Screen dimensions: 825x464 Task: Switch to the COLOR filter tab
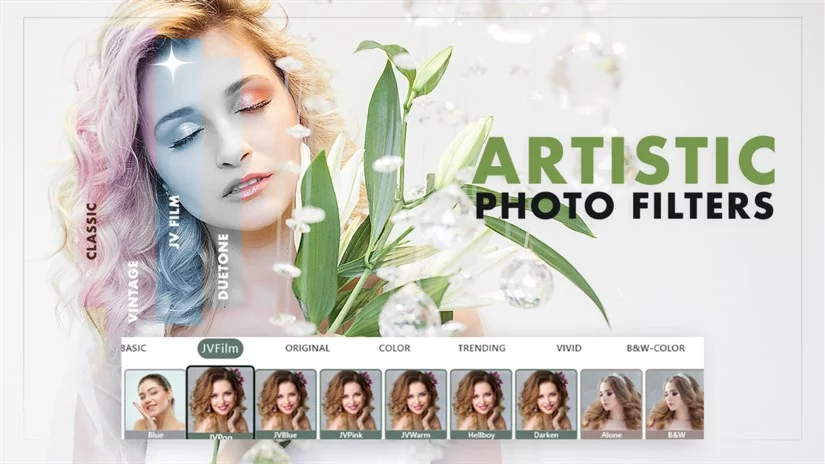pyautogui.click(x=395, y=348)
